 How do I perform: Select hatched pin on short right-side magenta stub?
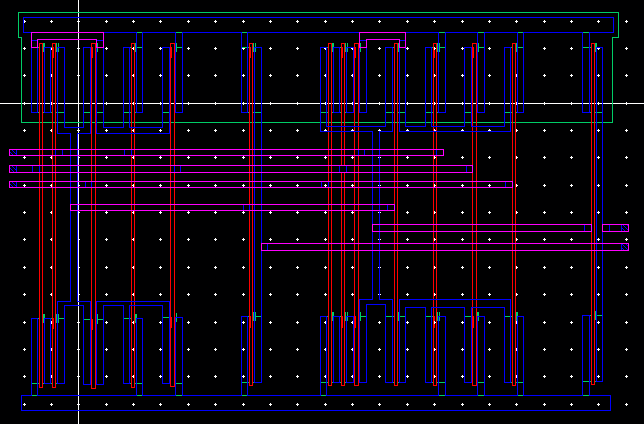click(x=624, y=228)
